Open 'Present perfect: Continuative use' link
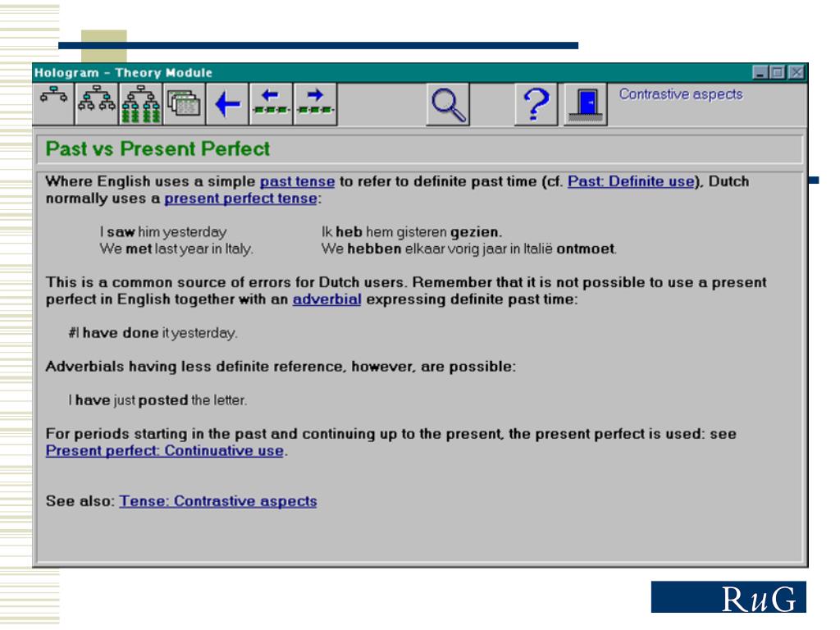The height and width of the screenshot is (630, 840). [164, 451]
